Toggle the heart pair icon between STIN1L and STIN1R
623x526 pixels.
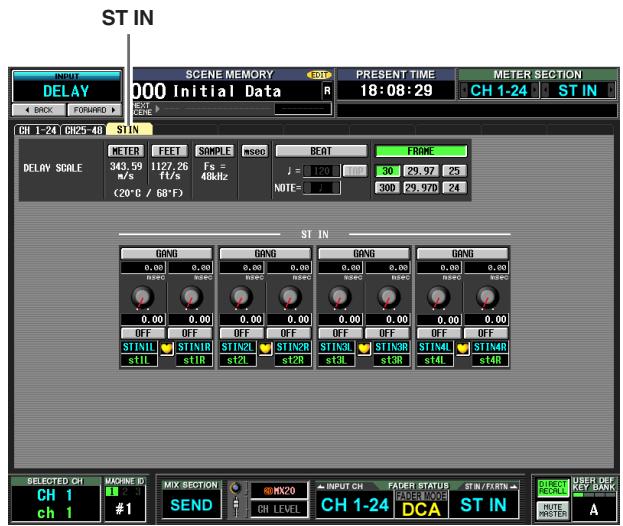click(x=167, y=348)
